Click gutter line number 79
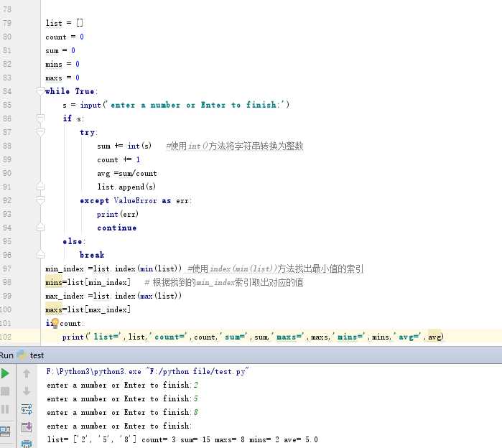Screen dimensions: 502x448 coord(6,23)
